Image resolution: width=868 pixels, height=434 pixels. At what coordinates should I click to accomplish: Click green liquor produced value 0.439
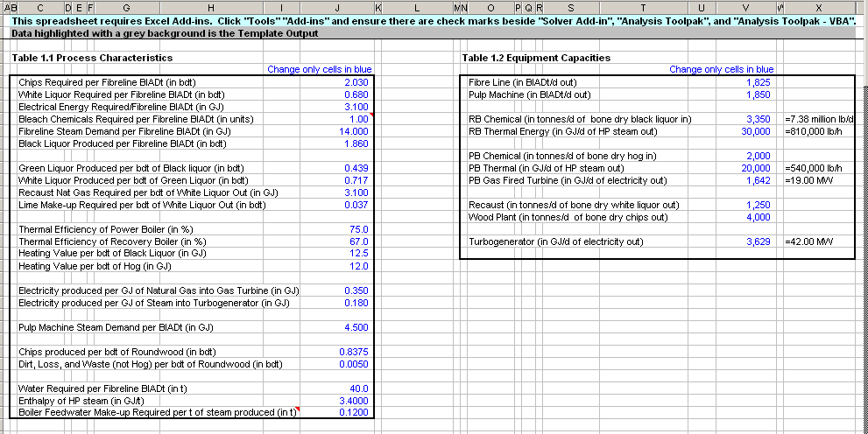pos(356,168)
